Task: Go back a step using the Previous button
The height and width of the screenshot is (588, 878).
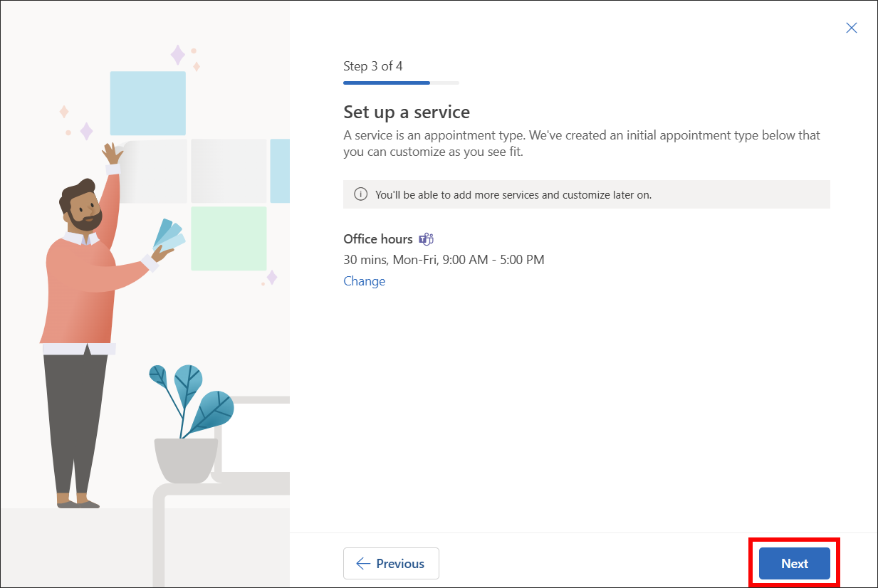Action: click(391, 563)
